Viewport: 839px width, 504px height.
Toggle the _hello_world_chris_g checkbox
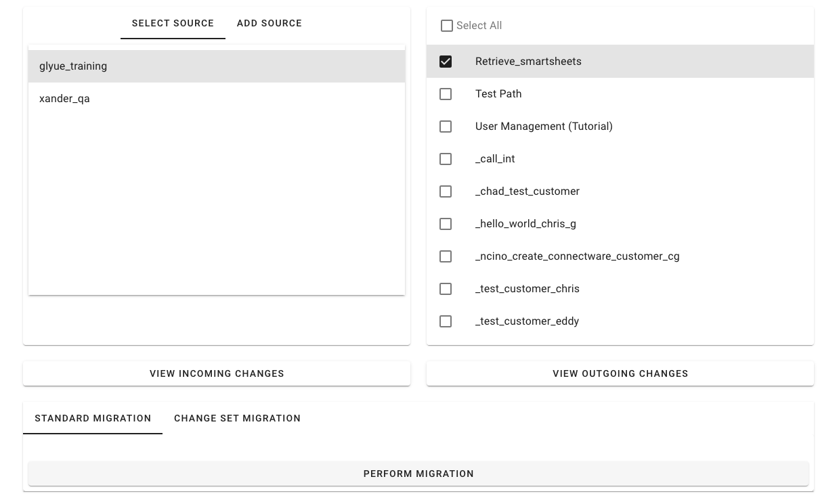coord(446,224)
